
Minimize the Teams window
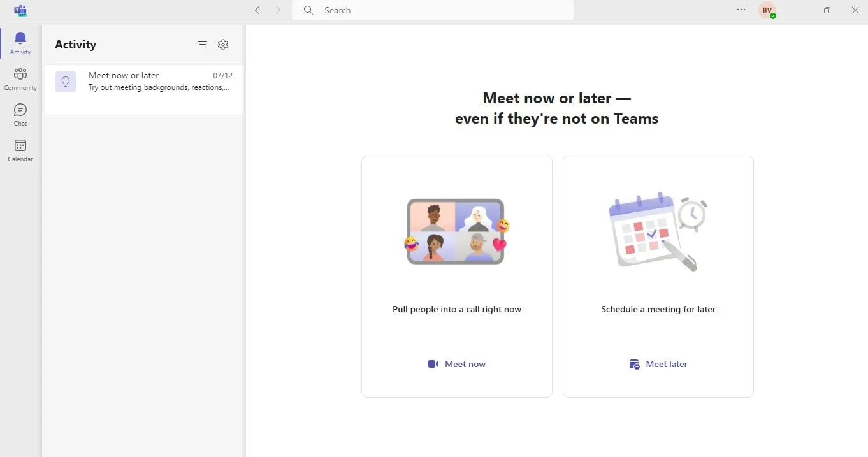coord(799,10)
